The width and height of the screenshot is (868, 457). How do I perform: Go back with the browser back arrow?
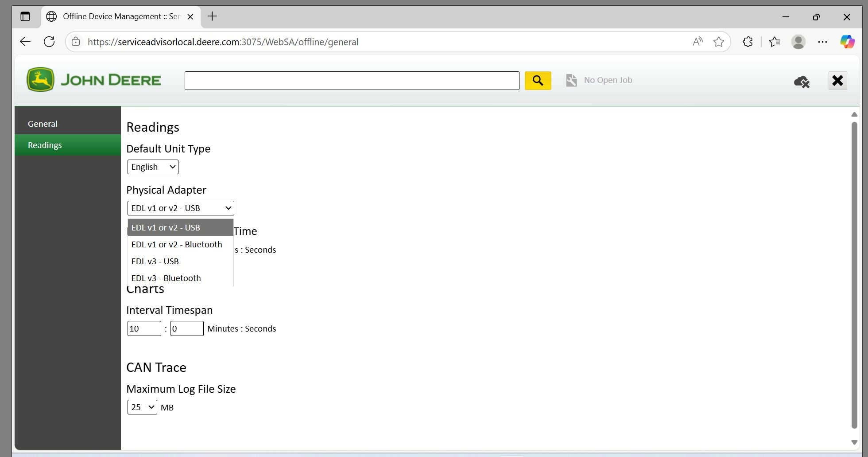(x=25, y=42)
